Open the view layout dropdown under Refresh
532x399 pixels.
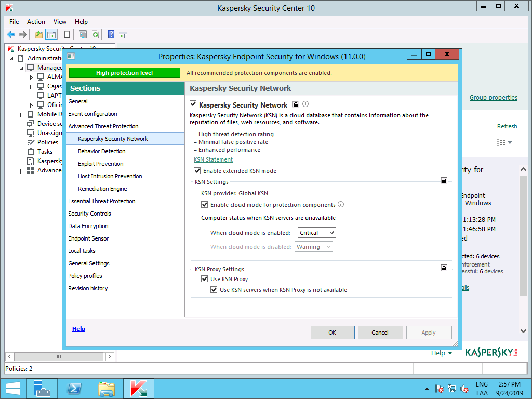click(x=504, y=142)
